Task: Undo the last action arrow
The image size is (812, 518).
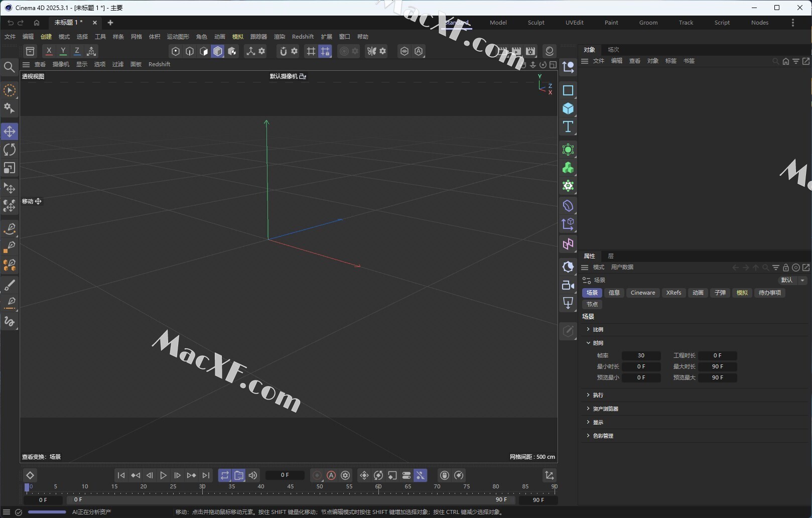Action: coord(11,23)
